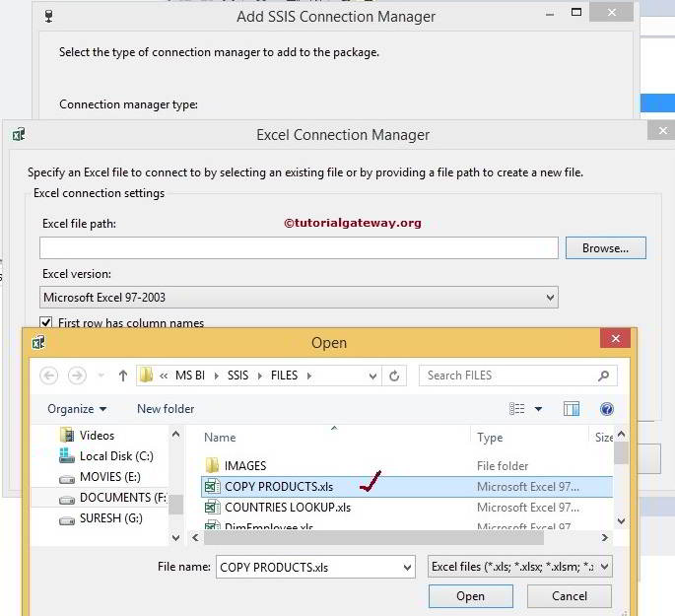Open the recent locations dropdown arrow
The image size is (675, 616).
pyautogui.click(x=101, y=376)
